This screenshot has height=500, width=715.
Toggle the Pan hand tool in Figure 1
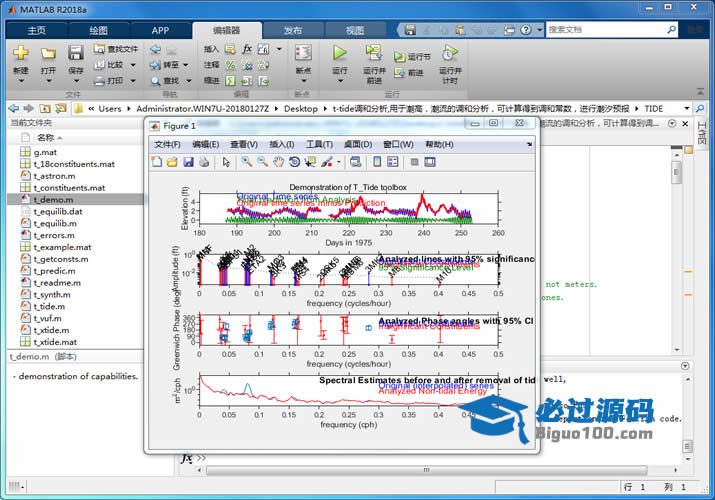[x=279, y=162]
